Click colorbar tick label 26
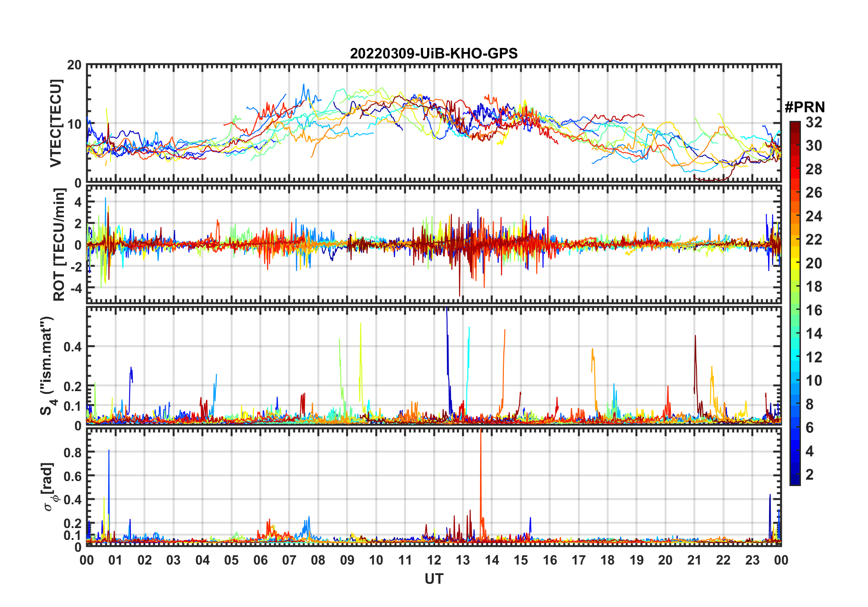868x607 pixels. (814, 193)
